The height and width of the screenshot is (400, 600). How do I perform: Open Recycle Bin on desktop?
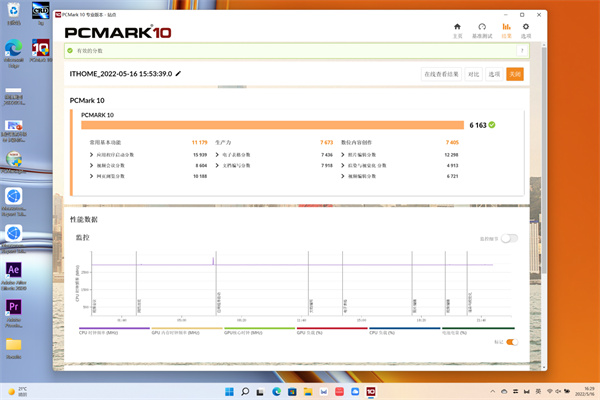[13, 13]
